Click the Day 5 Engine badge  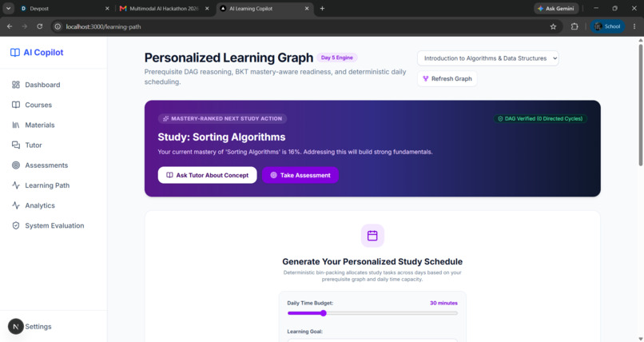(337, 58)
